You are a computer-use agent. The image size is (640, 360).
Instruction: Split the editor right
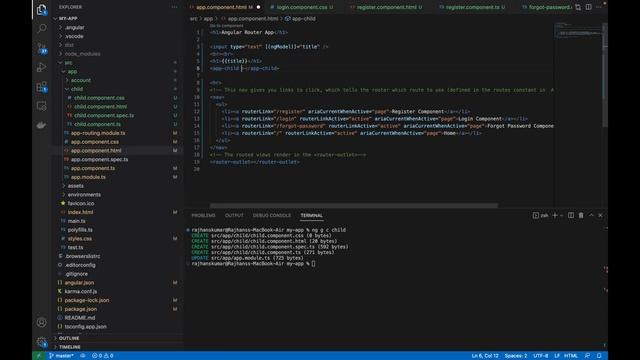[589, 7]
